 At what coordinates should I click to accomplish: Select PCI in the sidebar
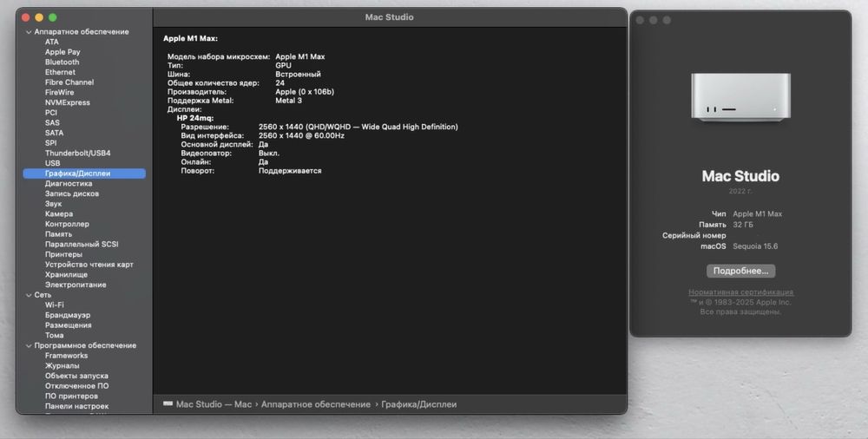[51, 113]
